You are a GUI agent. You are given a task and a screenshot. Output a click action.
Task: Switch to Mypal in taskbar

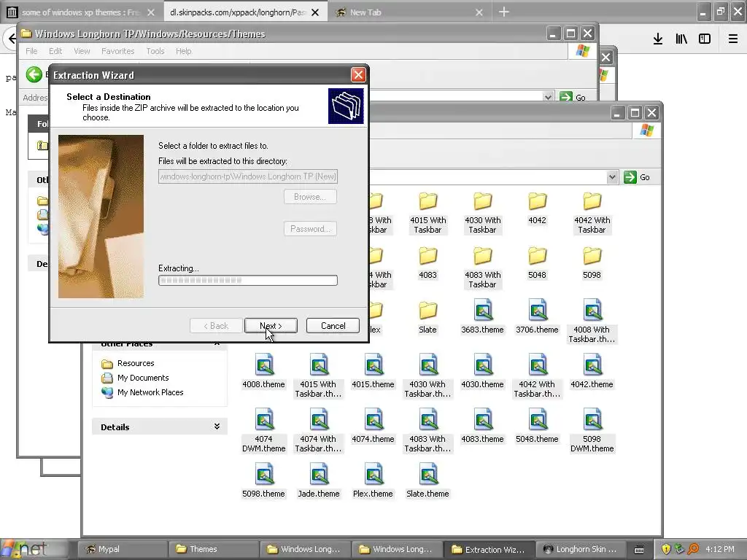point(123,549)
